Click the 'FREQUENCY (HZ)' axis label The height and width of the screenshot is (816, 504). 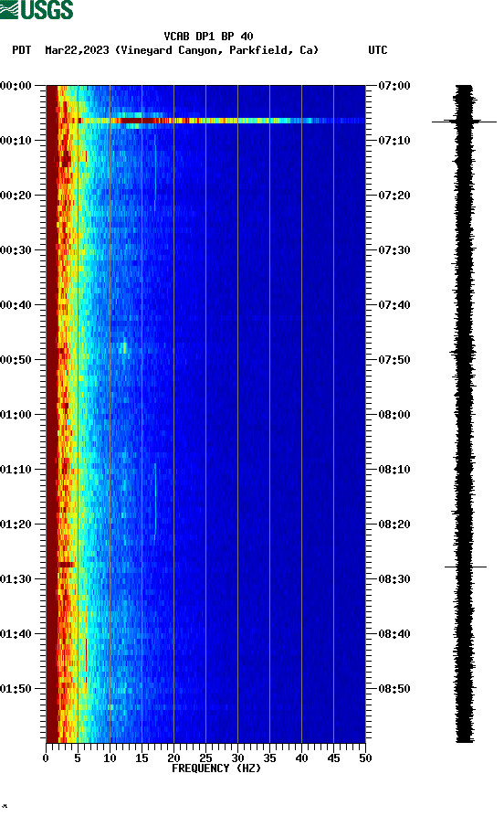[216, 768]
